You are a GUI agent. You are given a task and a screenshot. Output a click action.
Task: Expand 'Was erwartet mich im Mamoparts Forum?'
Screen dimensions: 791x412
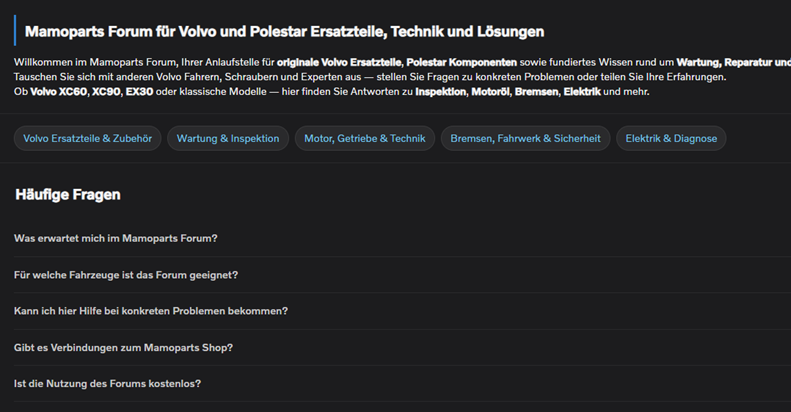[x=116, y=238]
